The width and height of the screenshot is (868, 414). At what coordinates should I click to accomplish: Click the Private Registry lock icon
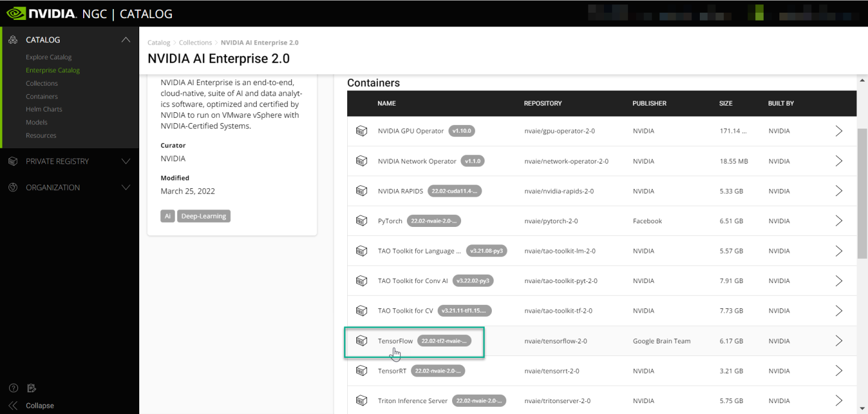point(13,161)
